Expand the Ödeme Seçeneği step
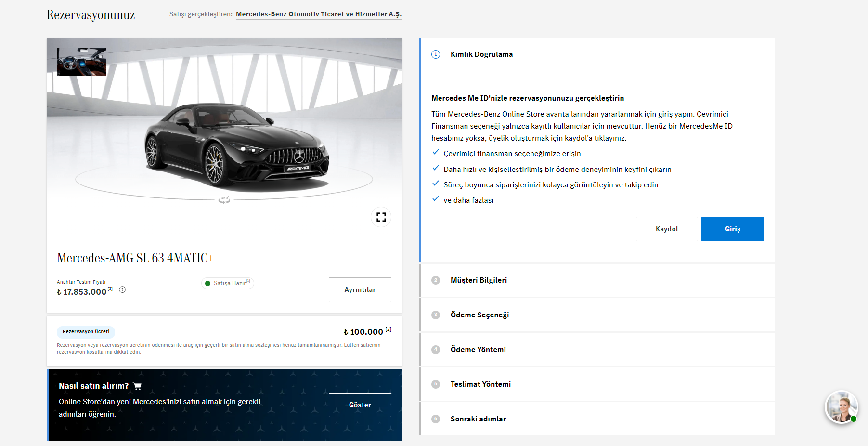 point(597,315)
